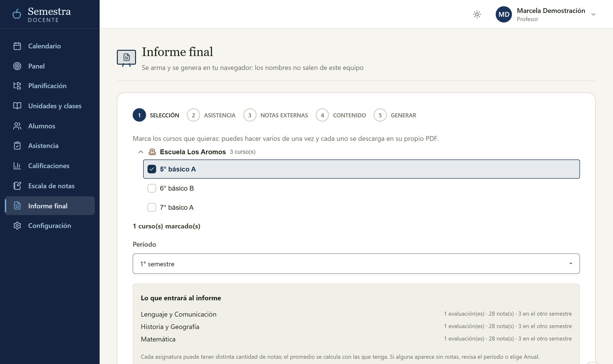Go to step 2 Asistencia
The height and width of the screenshot is (364, 613).
click(x=211, y=115)
